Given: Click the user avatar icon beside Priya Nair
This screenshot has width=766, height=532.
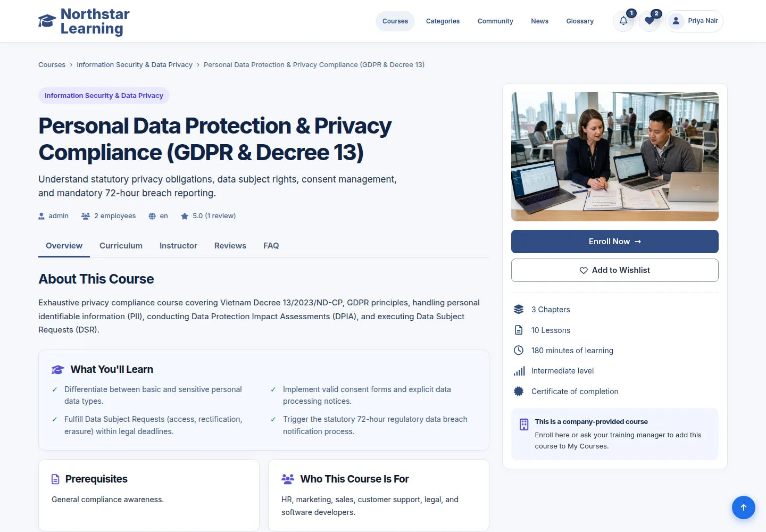Looking at the screenshot, I should click(676, 21).
